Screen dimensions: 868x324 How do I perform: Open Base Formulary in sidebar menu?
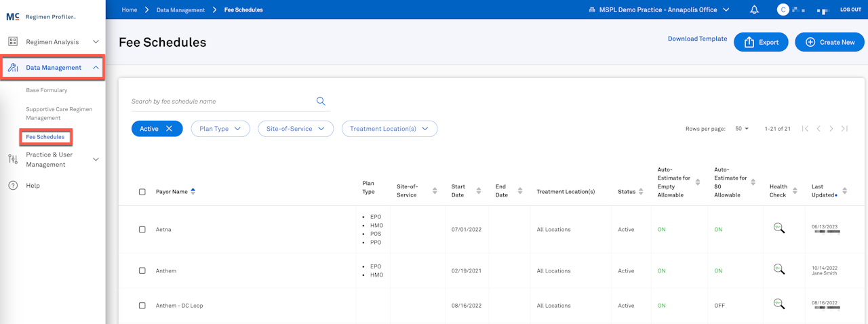pos(47,90)
